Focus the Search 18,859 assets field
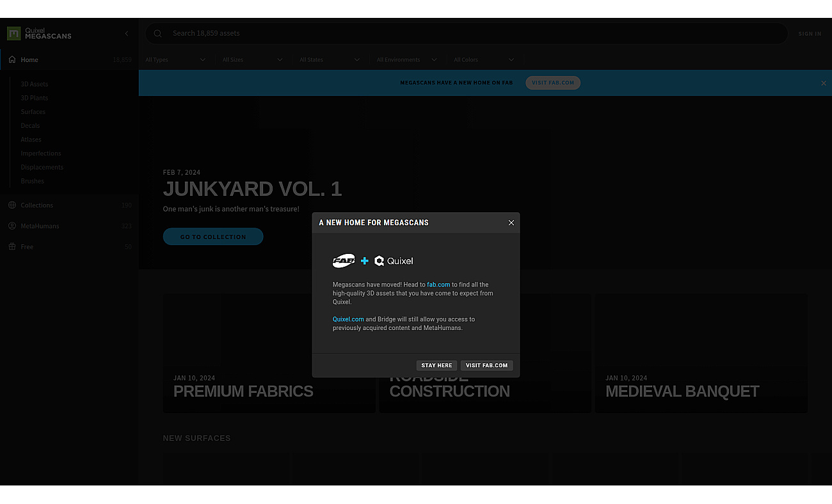Screen dimensions: 832x504 pos(466,33)
